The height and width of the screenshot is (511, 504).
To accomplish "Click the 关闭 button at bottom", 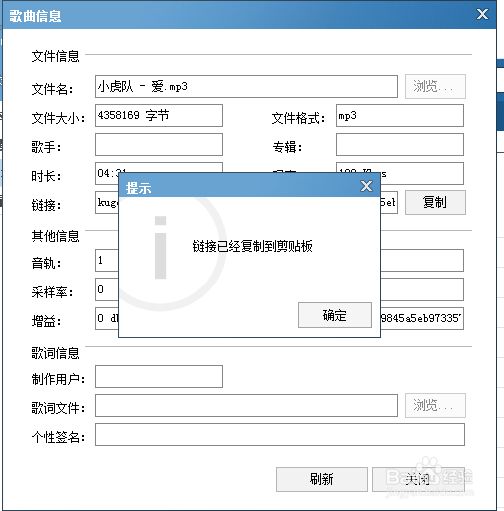I will [x=418, y=479].
